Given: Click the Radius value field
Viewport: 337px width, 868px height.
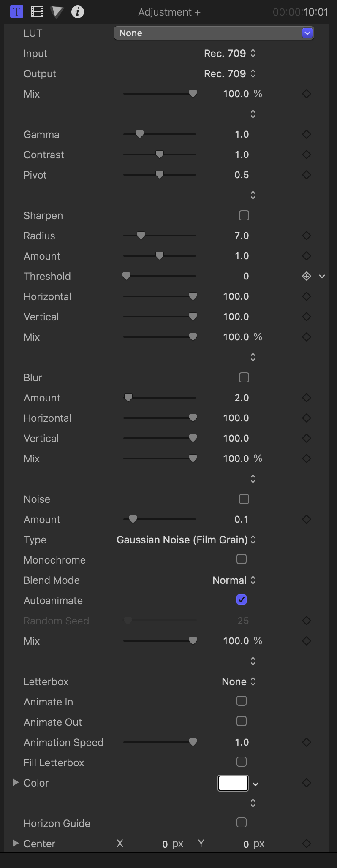Looking at the screenshot, I should pyautogui.click(x=242, y=236).
